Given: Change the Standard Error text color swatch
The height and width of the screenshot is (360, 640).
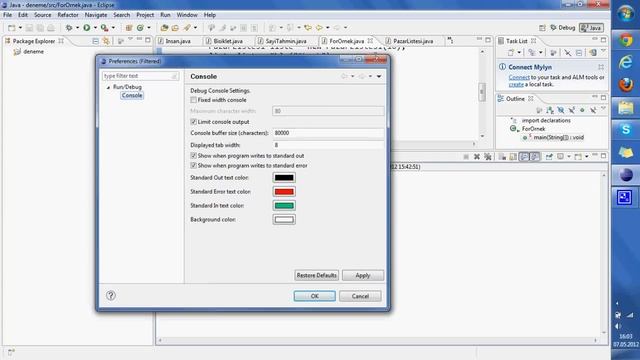Looking at the screenshot, I should (x=284, y=192).
